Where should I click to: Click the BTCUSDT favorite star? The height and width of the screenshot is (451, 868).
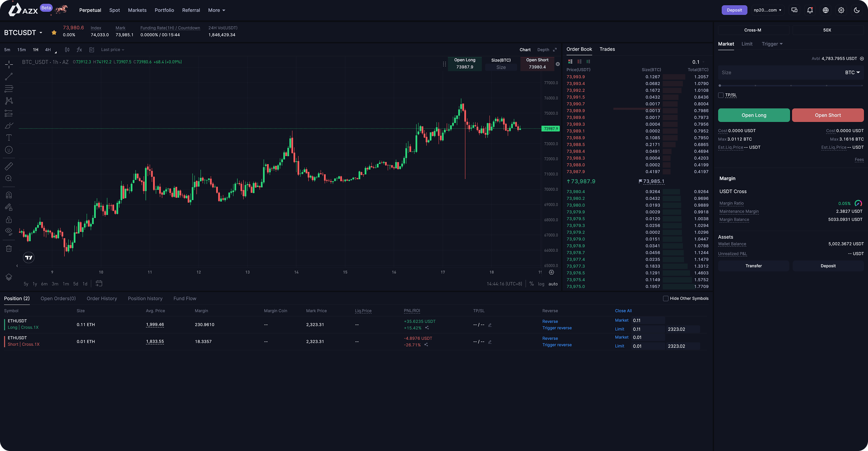click(54, 33)
